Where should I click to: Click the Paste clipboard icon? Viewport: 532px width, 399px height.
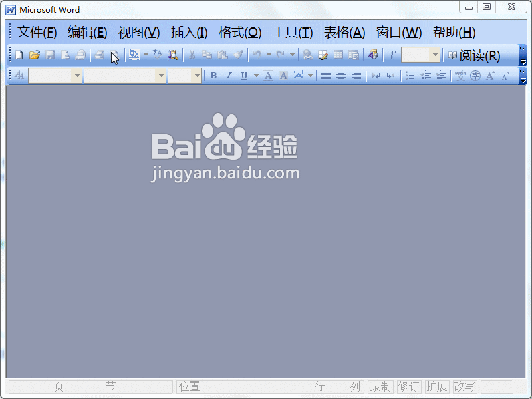point(223,55)
